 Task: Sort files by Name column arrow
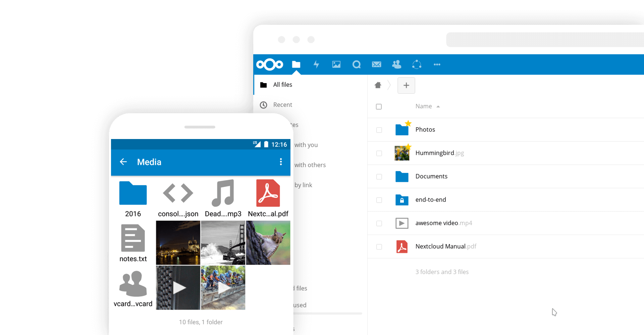[x=438, y=107]
